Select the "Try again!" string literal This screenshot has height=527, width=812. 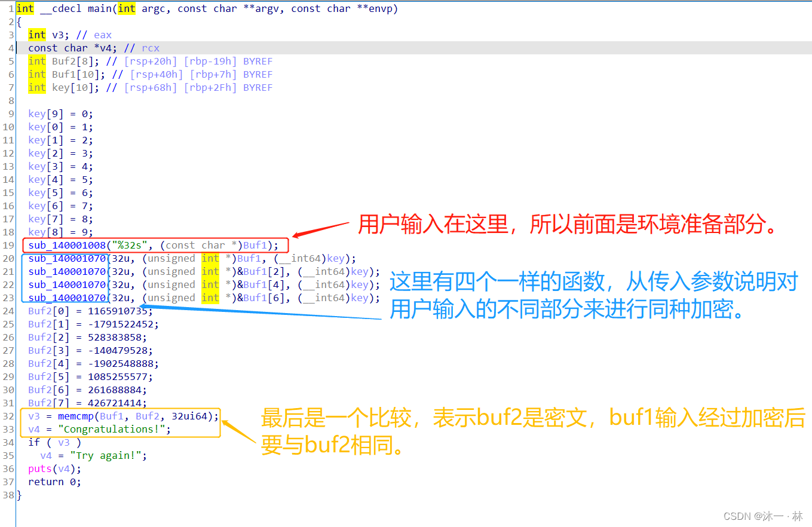click(106, 455)
